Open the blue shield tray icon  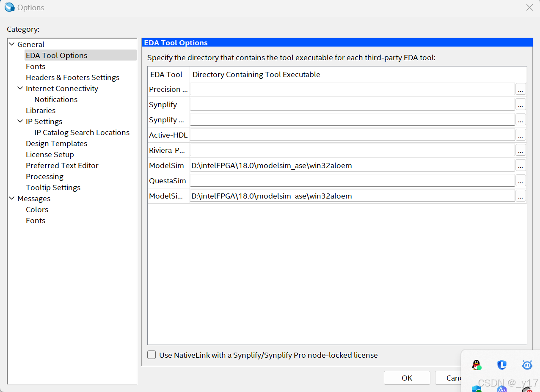tap(502, 364)
